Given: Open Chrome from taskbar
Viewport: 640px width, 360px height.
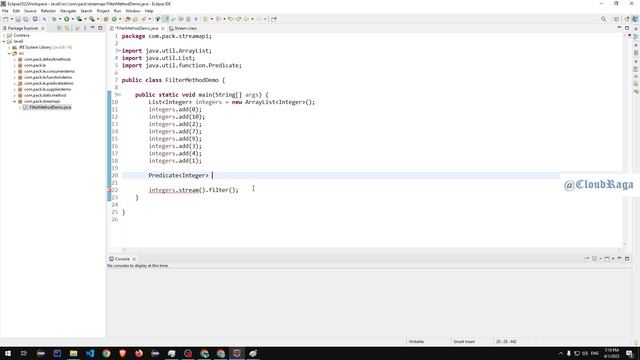Looking at the screenshot, I should click(x=106, y=353).
